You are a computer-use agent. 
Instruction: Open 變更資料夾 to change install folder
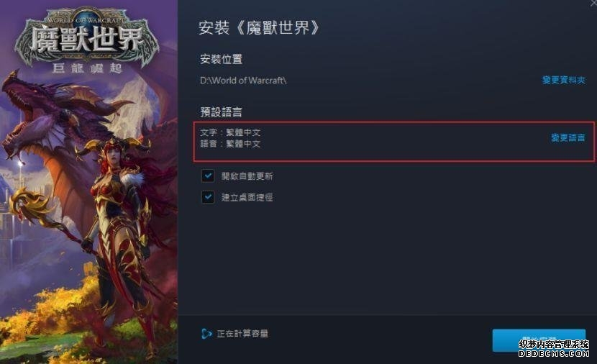click(563, 80)
